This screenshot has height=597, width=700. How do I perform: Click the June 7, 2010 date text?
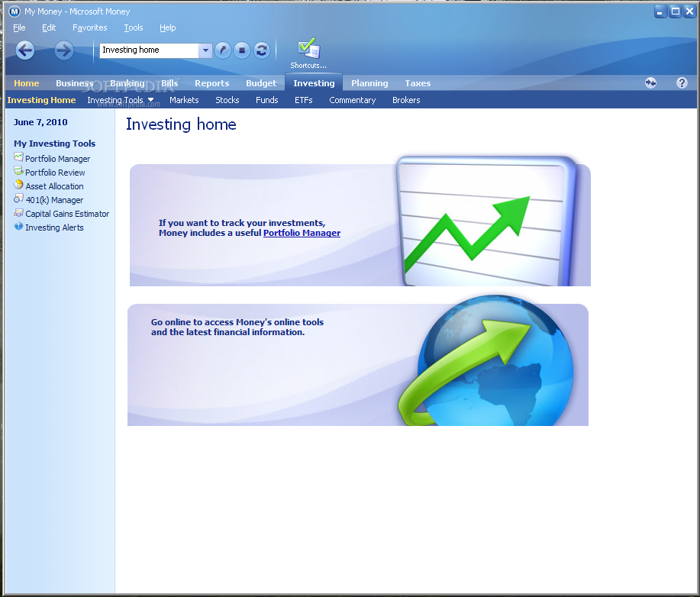40,122
